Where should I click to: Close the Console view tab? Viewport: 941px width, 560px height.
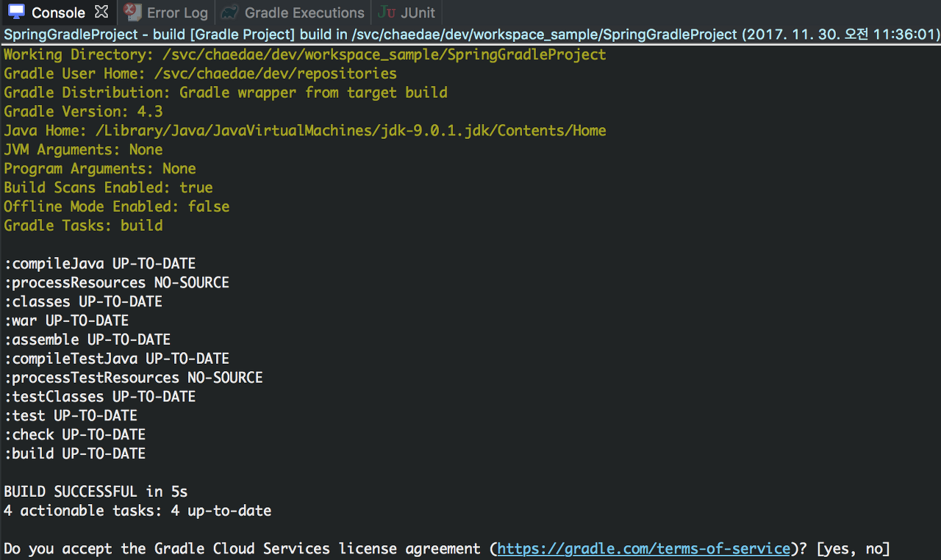point(101,12)
